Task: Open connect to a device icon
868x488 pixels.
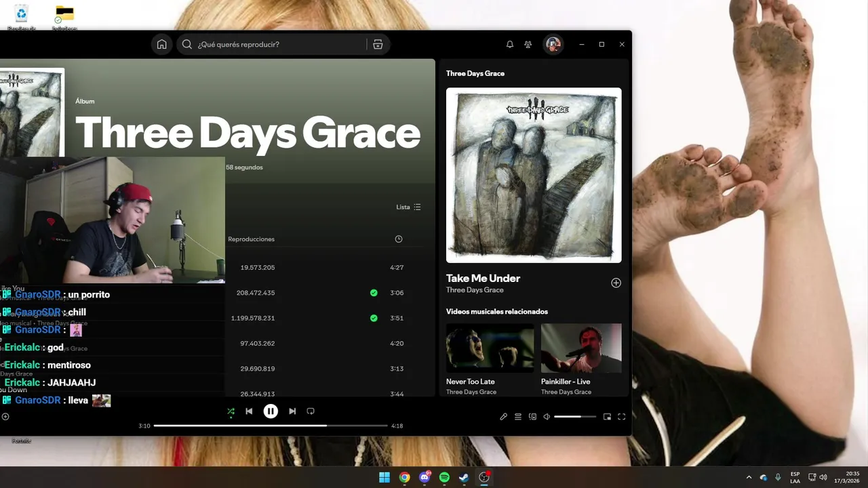Action: point(532,417)
